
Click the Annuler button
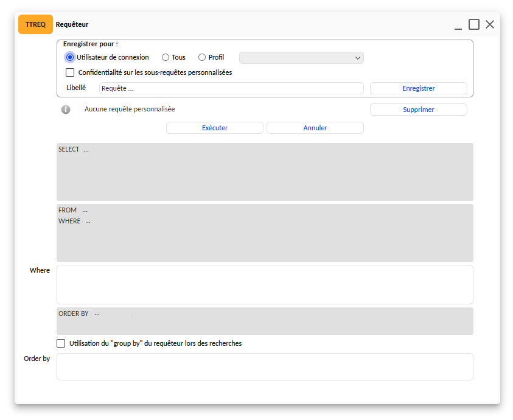tap(315, 128)
